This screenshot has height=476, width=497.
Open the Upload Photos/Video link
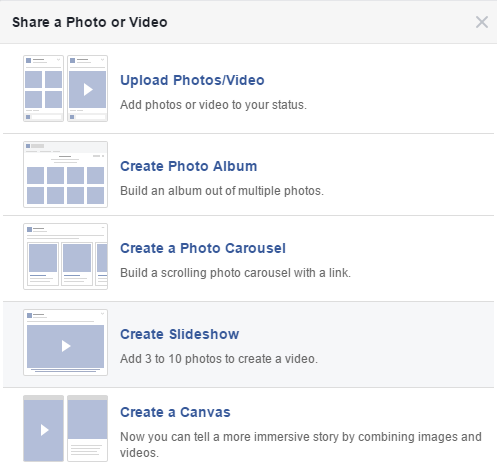[192, 80]
